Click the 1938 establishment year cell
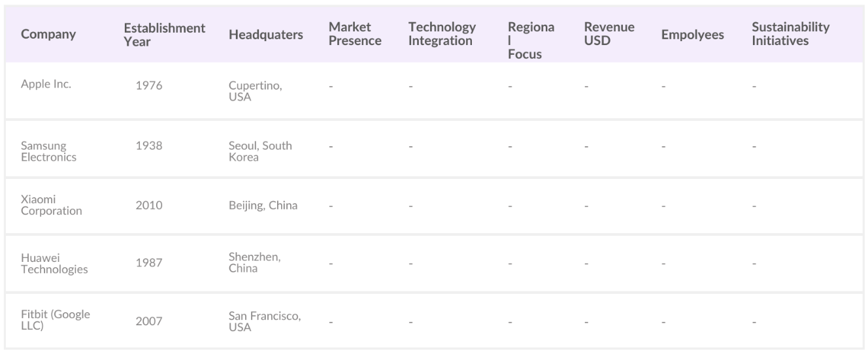This screenshot has height=354, width=868. (x=149, y=146)
